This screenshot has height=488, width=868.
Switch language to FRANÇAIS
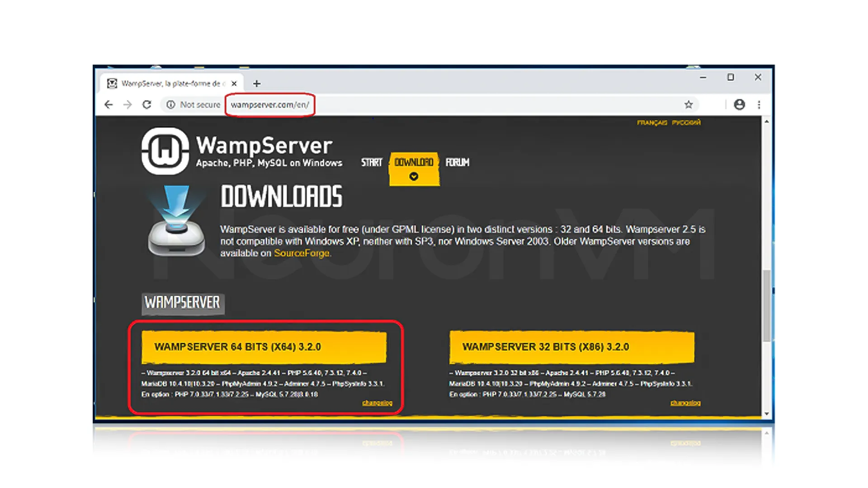click(x=652, y=122)
